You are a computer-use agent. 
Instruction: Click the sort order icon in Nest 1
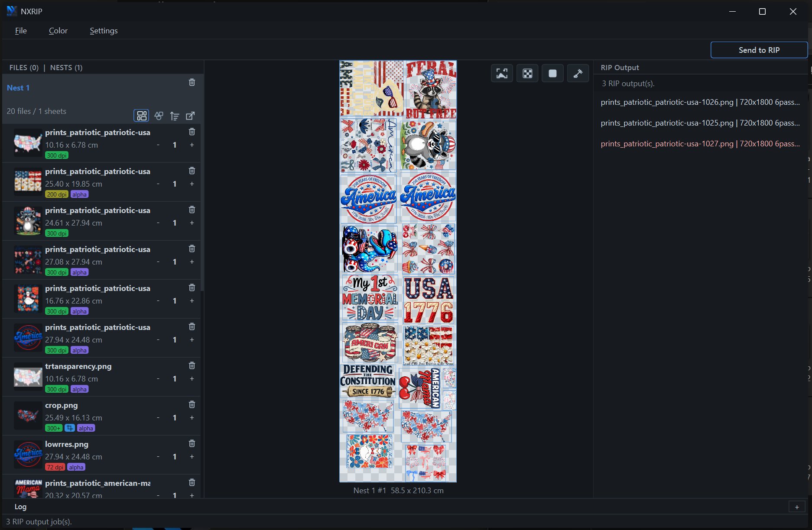(x=175, y=116)
